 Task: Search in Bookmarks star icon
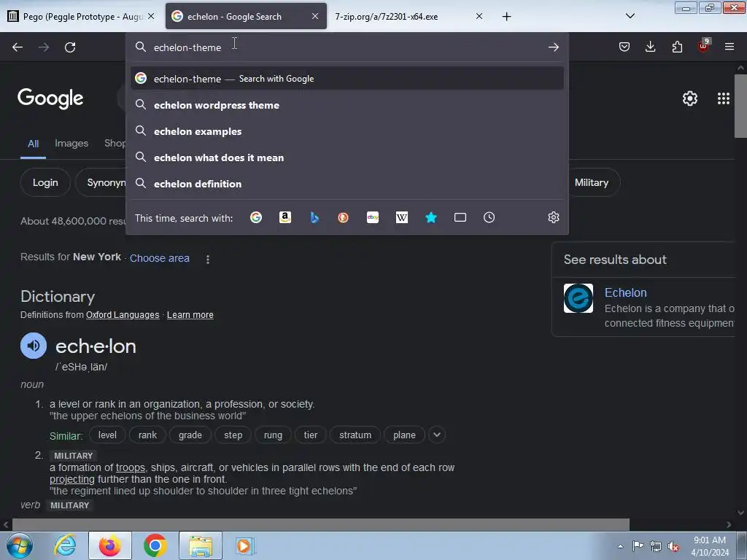click(x=430, y=217)
